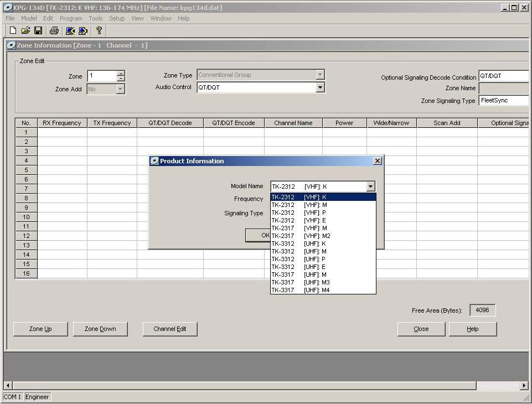Open the Help menu

pyautogui.click(x=184, y=18)
